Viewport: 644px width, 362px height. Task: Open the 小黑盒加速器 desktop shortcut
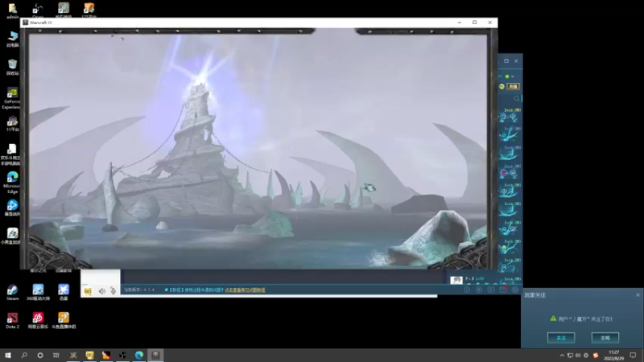click(x=11, y=236)
